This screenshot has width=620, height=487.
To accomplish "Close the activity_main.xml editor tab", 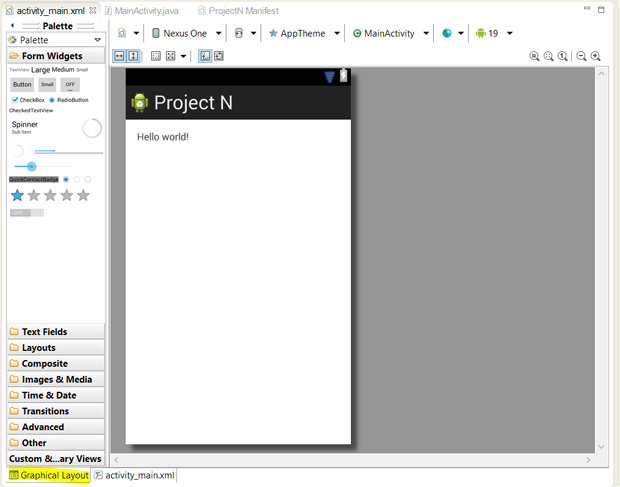I will click(x=93, y=10).
